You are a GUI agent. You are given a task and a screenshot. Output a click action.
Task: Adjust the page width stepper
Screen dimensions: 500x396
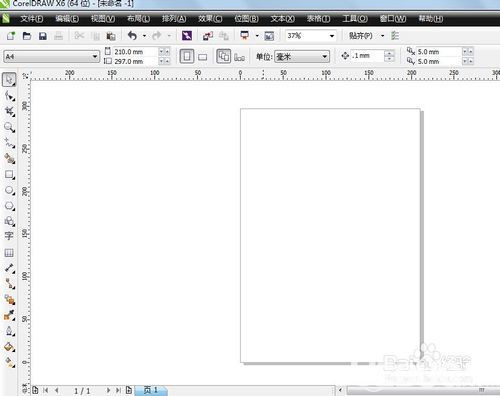click(x=164, y=52)
